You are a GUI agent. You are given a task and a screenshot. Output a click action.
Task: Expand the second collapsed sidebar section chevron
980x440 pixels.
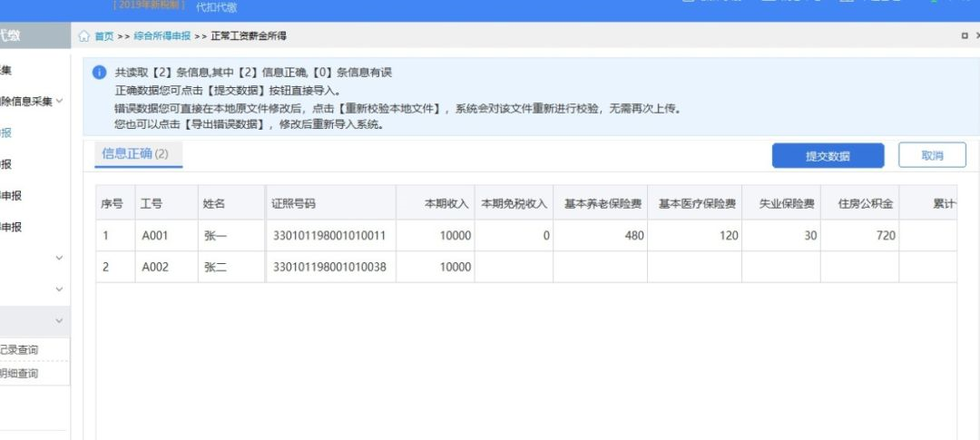[x=60, y=289]
